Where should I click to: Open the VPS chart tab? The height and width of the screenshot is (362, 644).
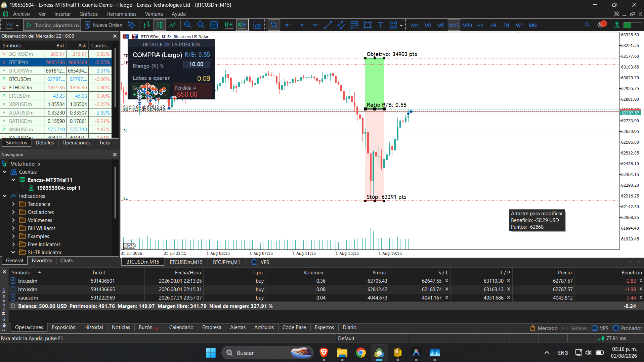260,262
